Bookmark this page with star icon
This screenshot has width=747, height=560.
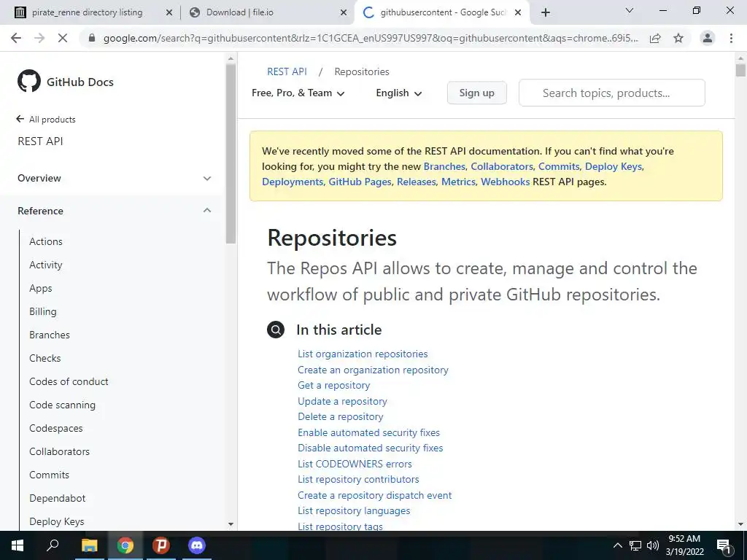tap(678, 38)
